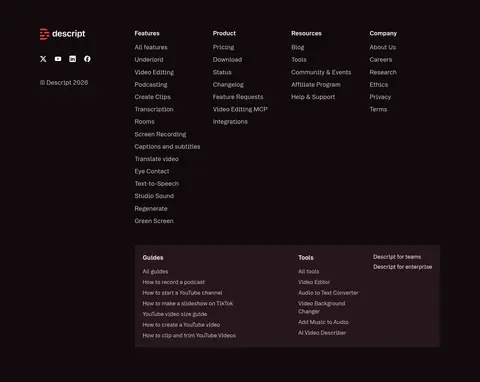Image resolution: width=480 pixels, height=382 pixels.
Task: Open the YouTube social icon
Action: coord(58,59)
